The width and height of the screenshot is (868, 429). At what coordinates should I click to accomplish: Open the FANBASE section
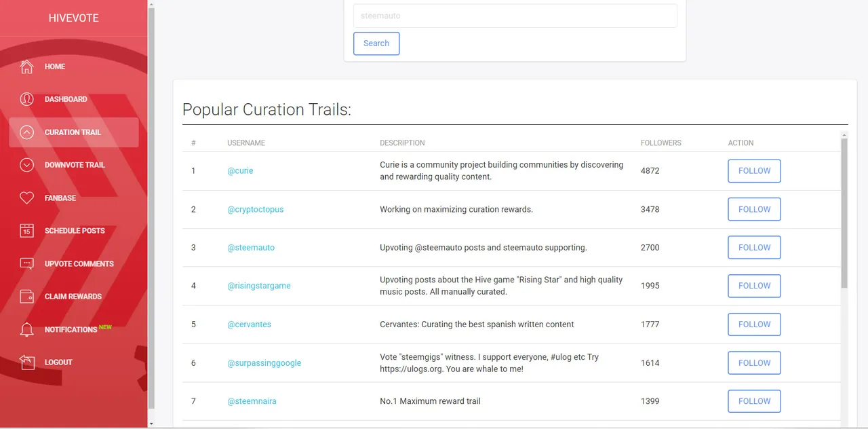60,198
